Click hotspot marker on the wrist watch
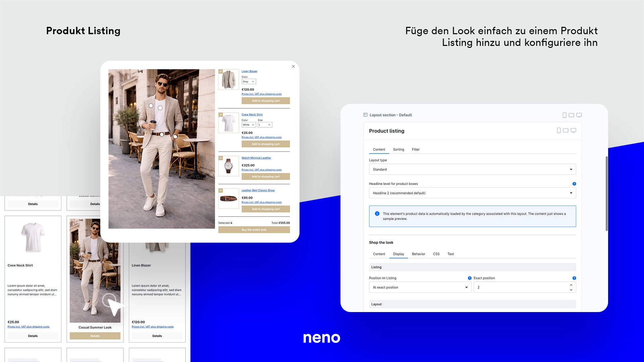The image size is (644, 362). [175, 137]
